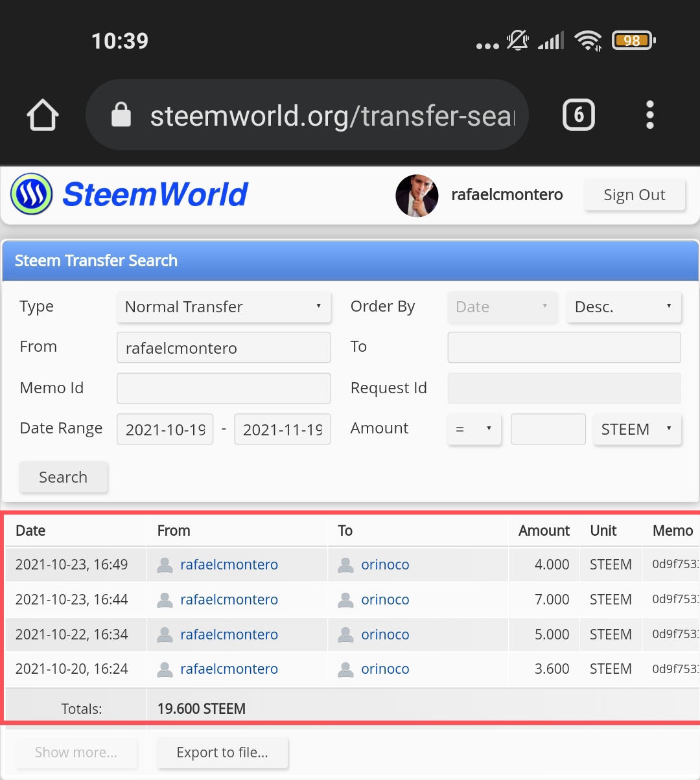
Task: Edit the start date 2021-10-19 field
Action: pyautogui.click(x=165, y=429)
